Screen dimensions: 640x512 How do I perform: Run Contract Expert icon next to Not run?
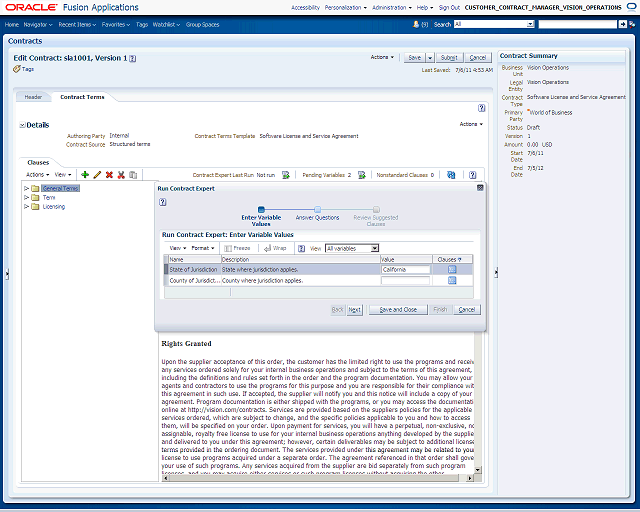tap(286, 175)
